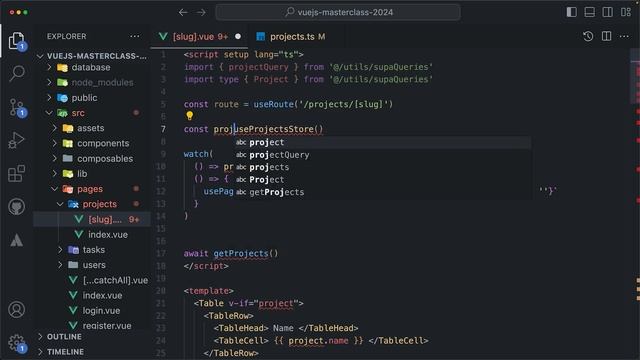The width and height of the screenshot is (640, 360).
Task: Toggle the primary side bar layout icon
Action: (571, 12)
